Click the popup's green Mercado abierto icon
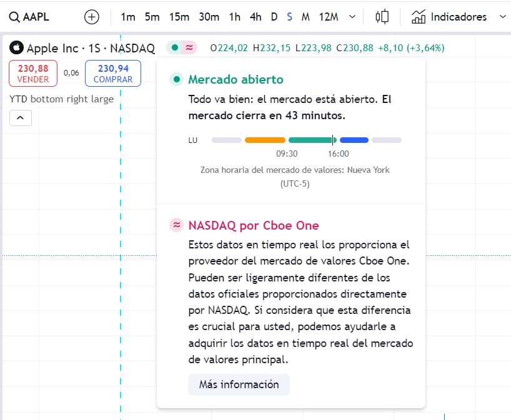The height and width of the screenshot is (420, 511). point(176,79)
